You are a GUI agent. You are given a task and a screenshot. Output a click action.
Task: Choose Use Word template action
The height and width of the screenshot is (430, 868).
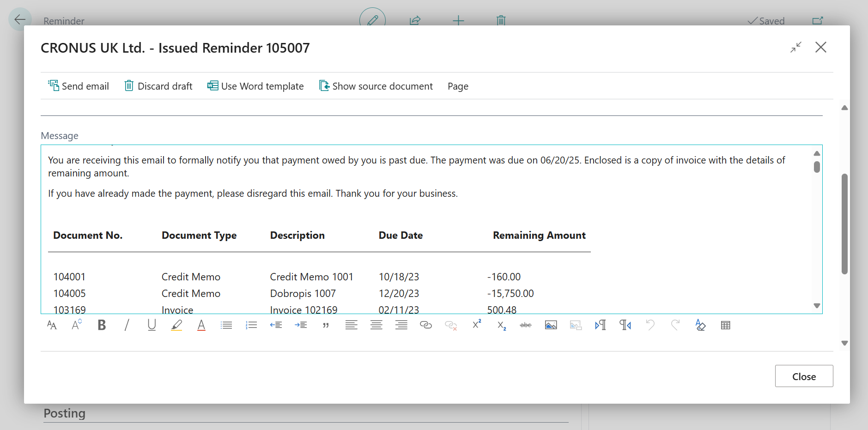(x=255, y=86)
